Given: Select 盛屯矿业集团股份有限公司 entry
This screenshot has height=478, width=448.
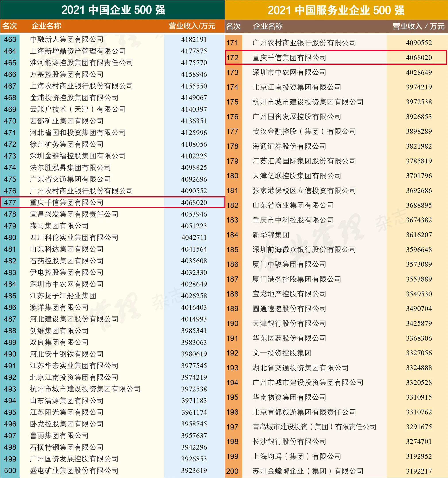Looking at the screenshot, I should pyautogui.click(x=74, y=470).
